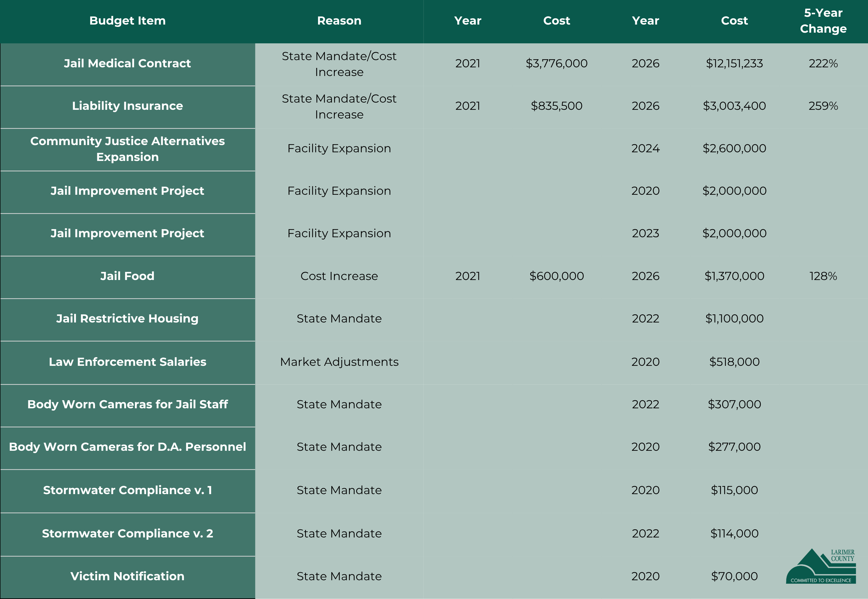Select the Reason column header
The width and height of the screenshot is (868, 599).
point(339,21)
